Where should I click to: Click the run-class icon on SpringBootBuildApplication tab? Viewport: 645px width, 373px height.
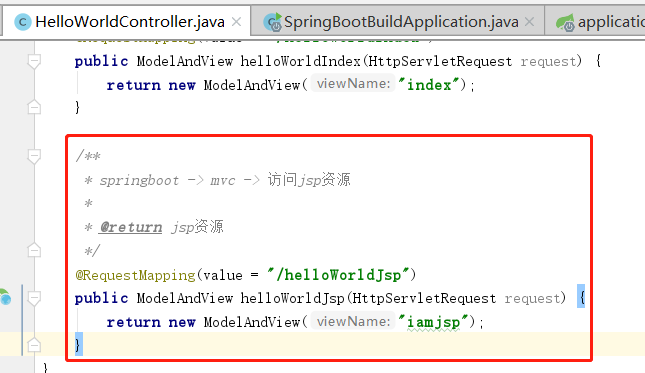pyautogui.click(x=273, y=22)
